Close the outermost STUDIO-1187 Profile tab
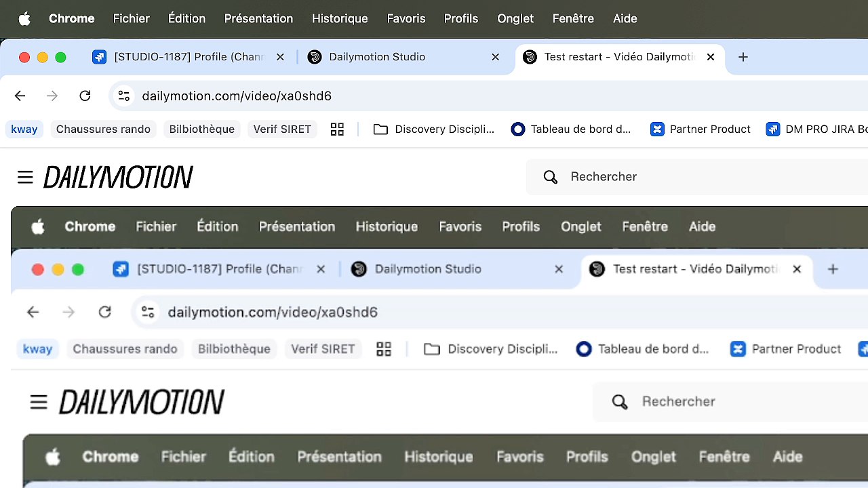868x488 pixels. pos(280,57)
